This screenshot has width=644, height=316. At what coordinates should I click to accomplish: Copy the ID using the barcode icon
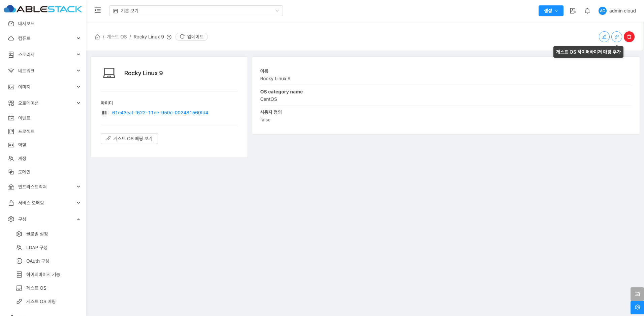tap(105, 113)
